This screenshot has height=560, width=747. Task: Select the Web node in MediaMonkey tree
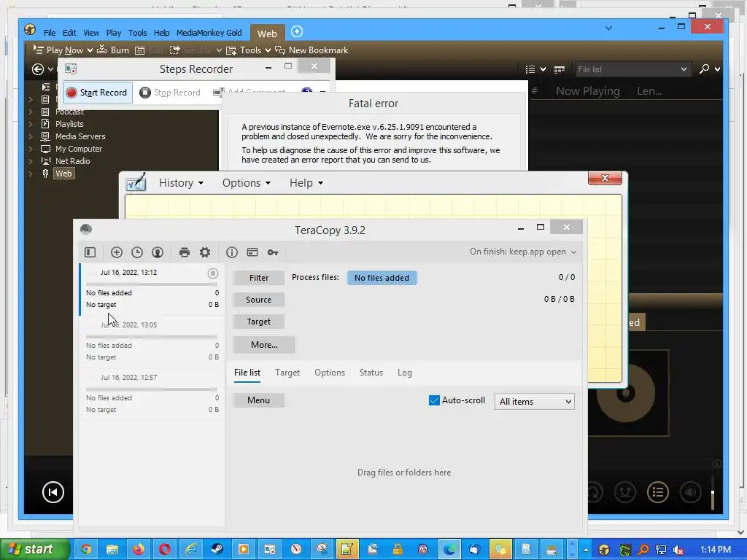click(x=63, y=174)
